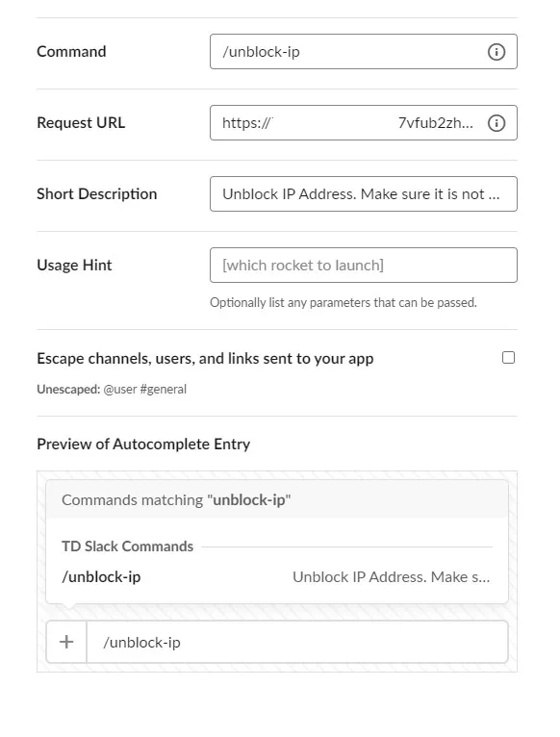
Task: Click 'Unblock IP Address. Make s...' preview description
Action: pyautogui.click(x=392, y=576)
